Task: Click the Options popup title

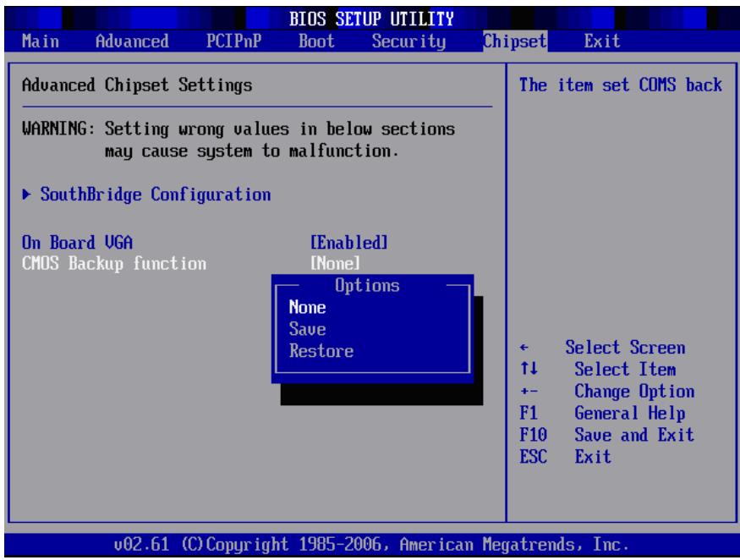Action: [x=367, y=286]
